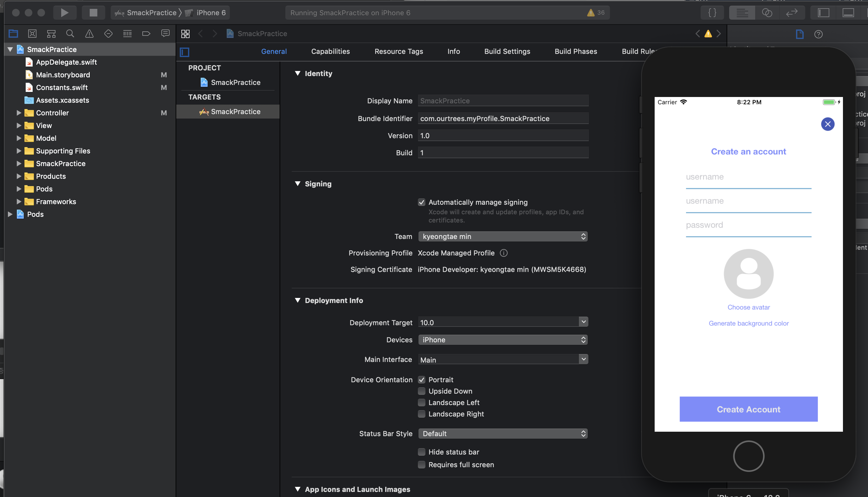This screenshot has height=497, width=868.
Task: Show the Source Control navigator
Action: pos(32,34)
